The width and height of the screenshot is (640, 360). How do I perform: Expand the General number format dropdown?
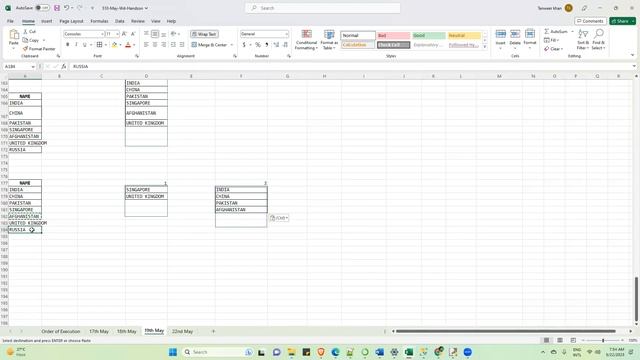(x=287, y=34)
